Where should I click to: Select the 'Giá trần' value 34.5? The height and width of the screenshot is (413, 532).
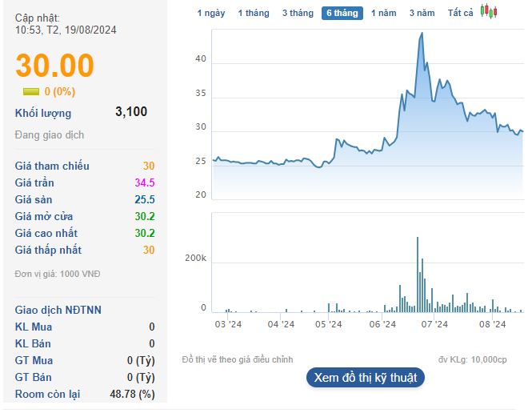tap(145, 183)
